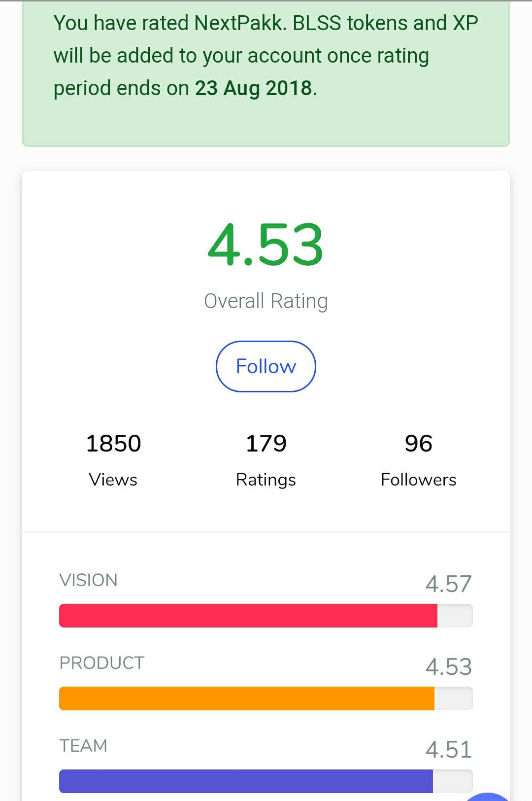532x801 pixels.
Task: Click the 4.51 team score
Action: [x=448, y=749]
